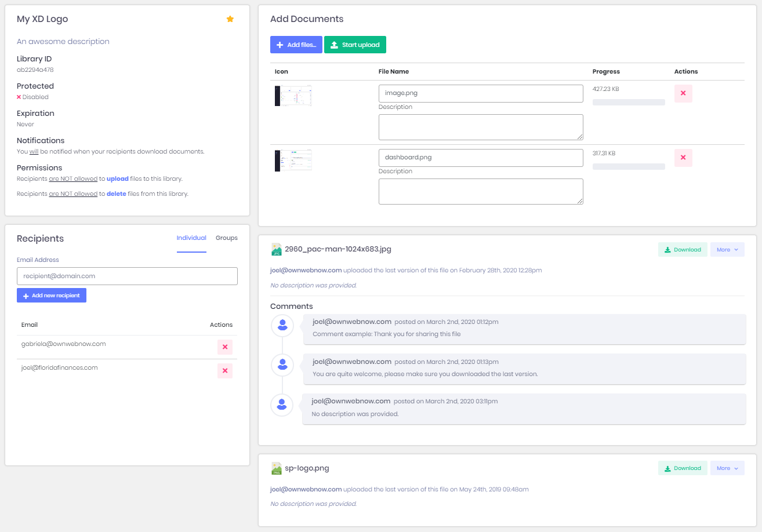Click the image.png progress bar

point(629,103)
